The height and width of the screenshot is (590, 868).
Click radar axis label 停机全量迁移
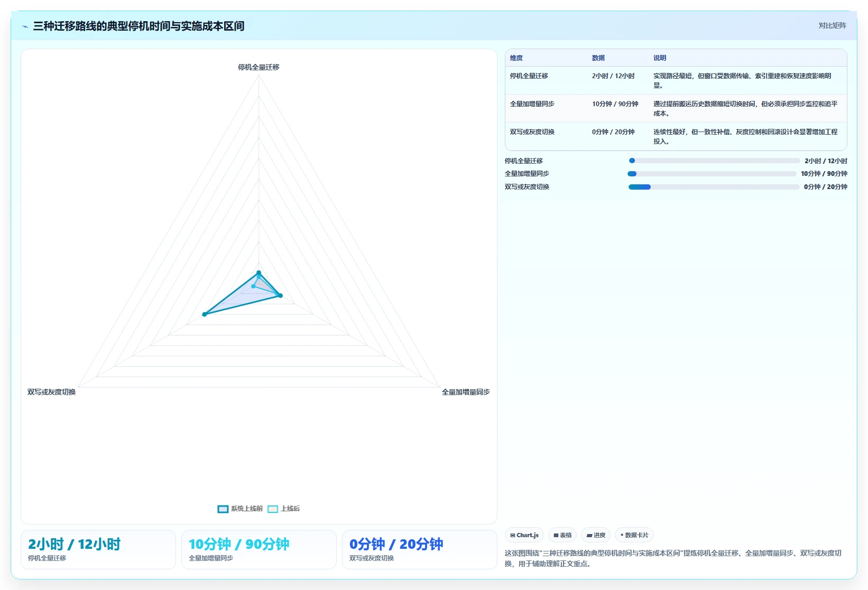point(258,67)
